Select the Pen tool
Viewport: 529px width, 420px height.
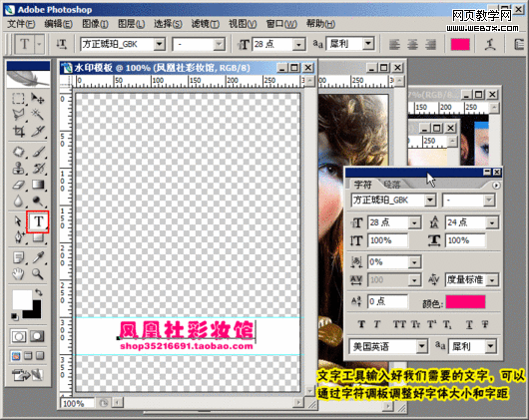[18, 237]
